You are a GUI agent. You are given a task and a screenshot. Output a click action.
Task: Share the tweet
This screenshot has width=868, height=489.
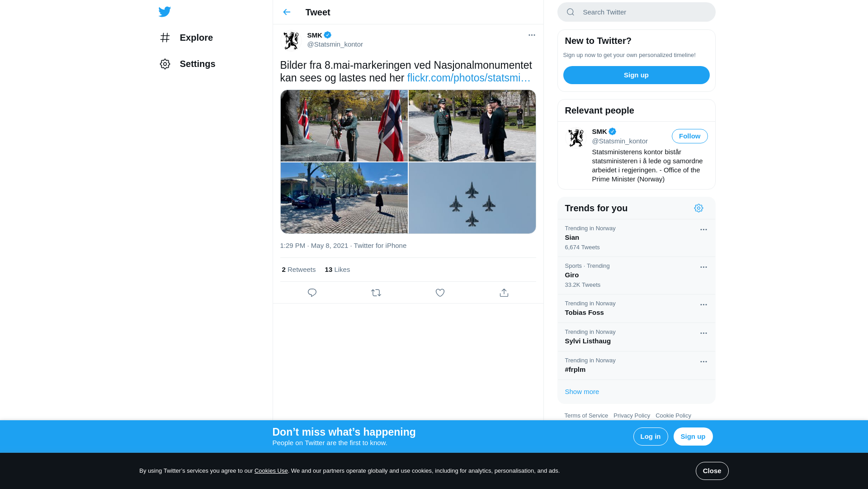pyautogui.click(x=504, y=293)
